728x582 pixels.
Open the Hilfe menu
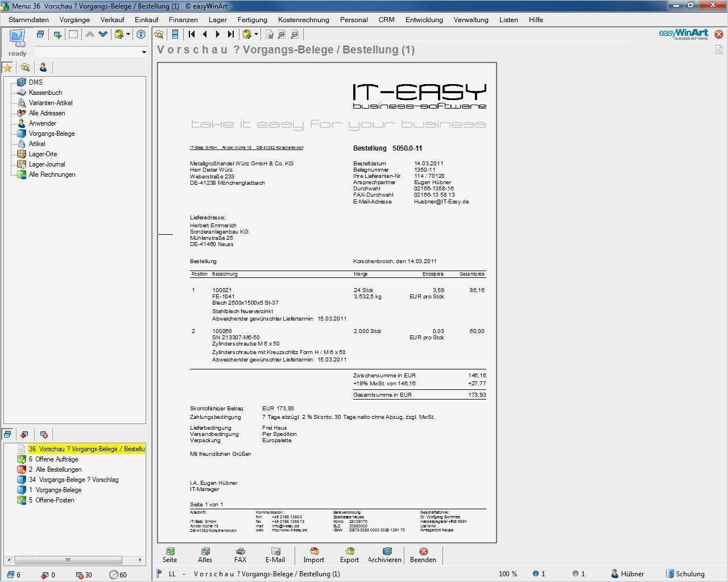click(x=536, y=19)
